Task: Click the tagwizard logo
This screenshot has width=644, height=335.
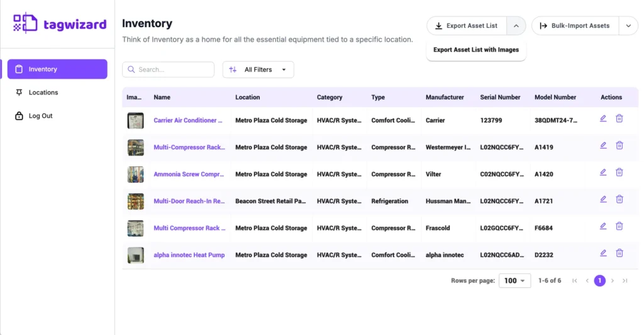Action: [60, 23]
